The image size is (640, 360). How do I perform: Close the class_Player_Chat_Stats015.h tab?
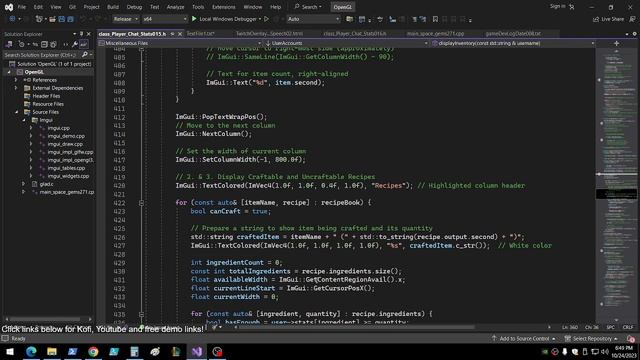180,34
